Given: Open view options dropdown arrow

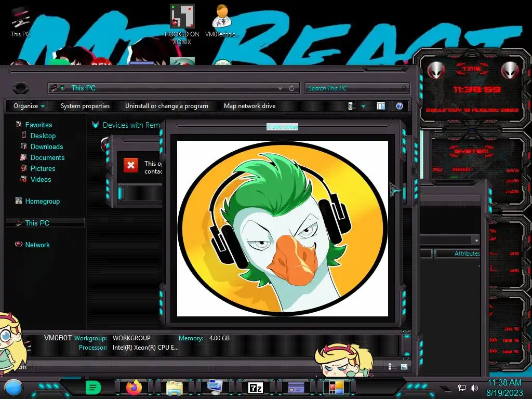Looking at the screenshot, I should coord(363,106).
